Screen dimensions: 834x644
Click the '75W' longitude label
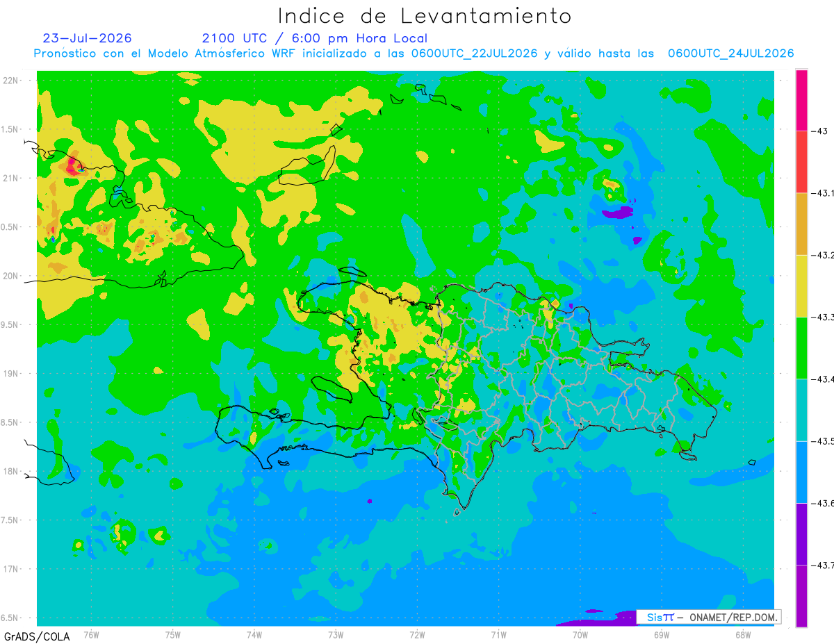(x=173, y=635)
